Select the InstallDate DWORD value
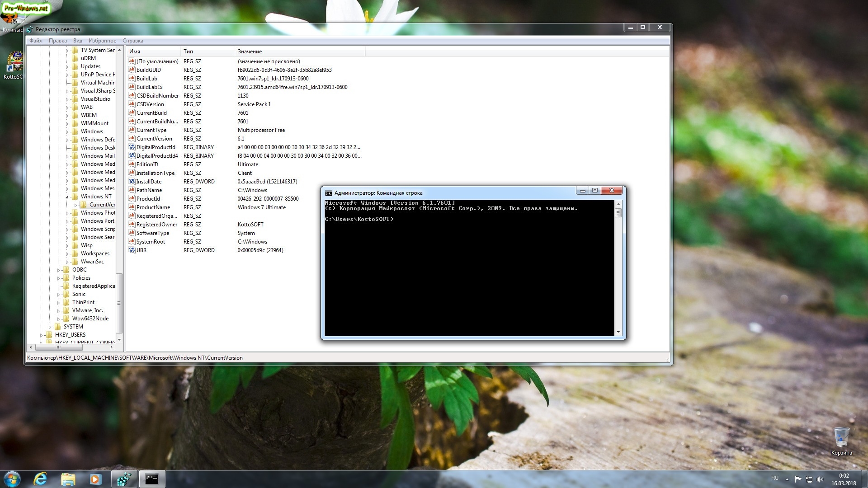The width and height of the screenshot is (868, 488). (x=149, y=182)
